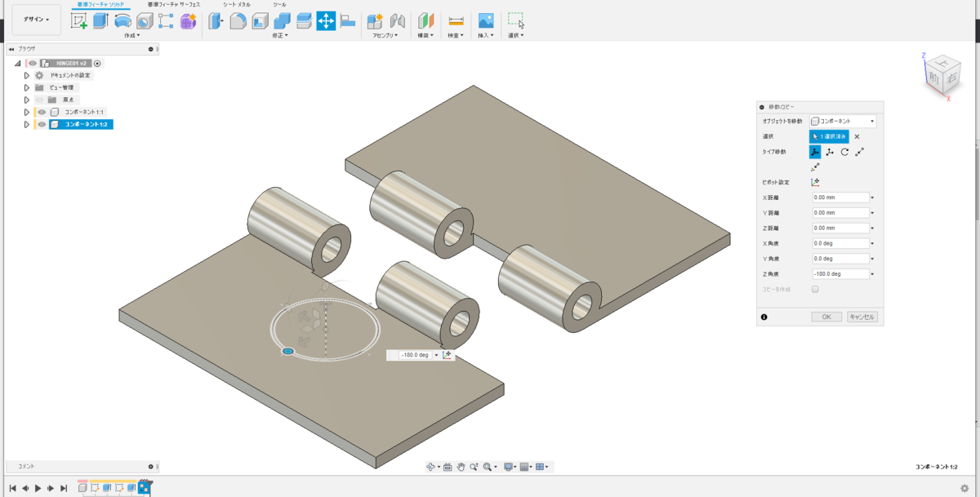Select the Fillet tool icon
980x497 pixels.
pos(238,21)
